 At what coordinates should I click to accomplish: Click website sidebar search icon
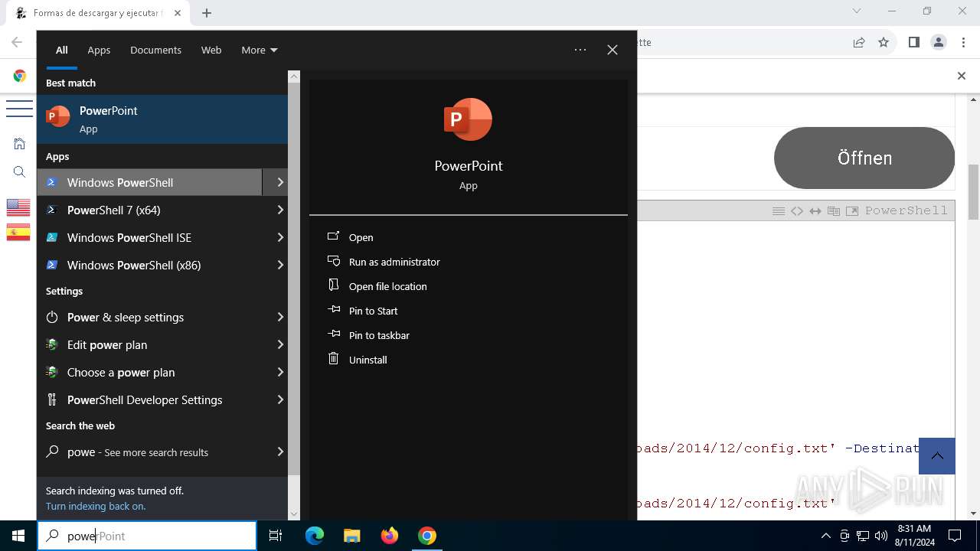[19, 172]
